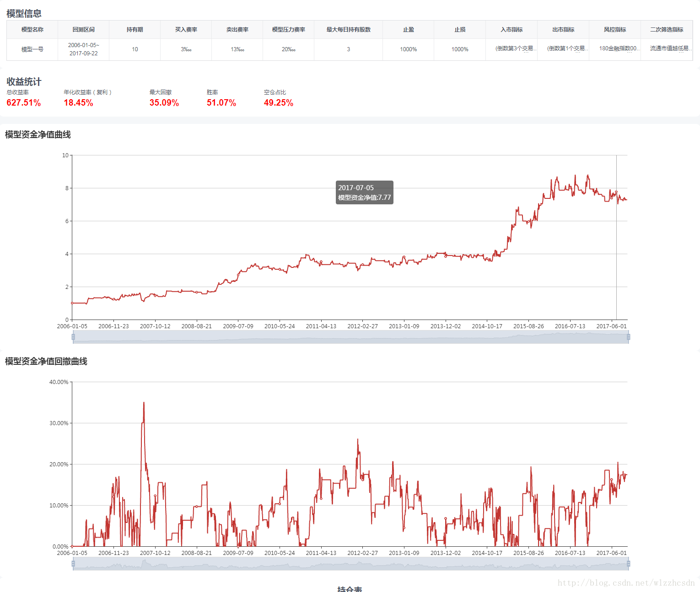The width and height of the screenshot is (700, 592).
Task: Click the 最大每日持有股数 column header
Action: click(349, 30)
